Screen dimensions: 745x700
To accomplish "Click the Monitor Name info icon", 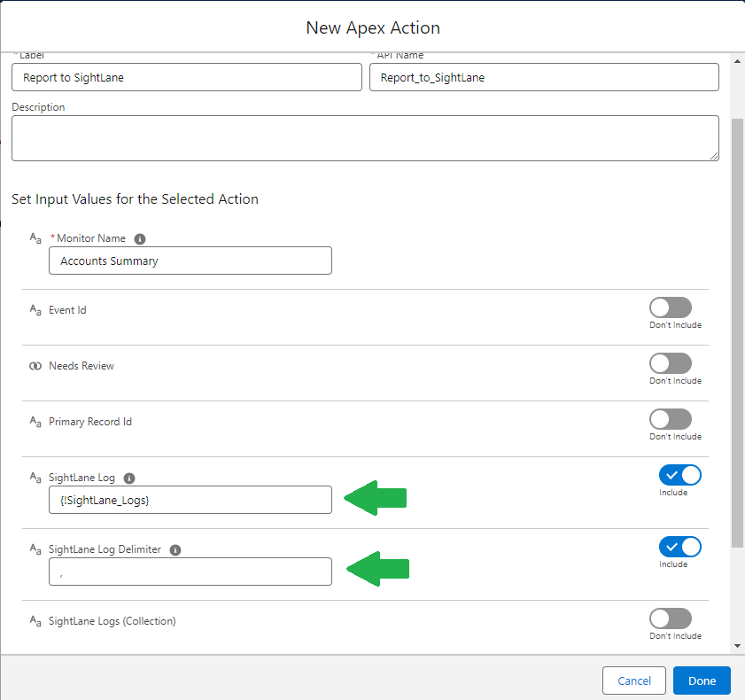I will pyautogui.click(x=140, y=239).
